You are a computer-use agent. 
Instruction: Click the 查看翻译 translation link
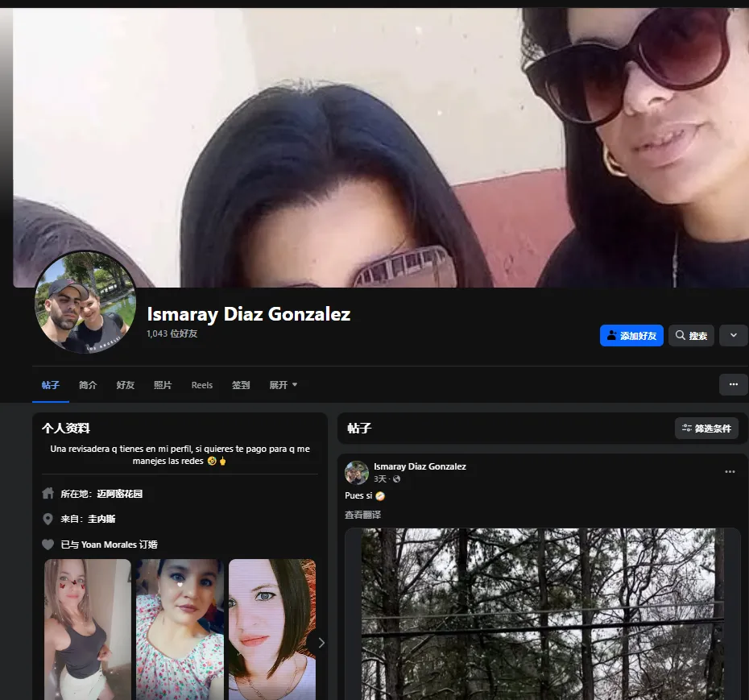tap(362, 513)
